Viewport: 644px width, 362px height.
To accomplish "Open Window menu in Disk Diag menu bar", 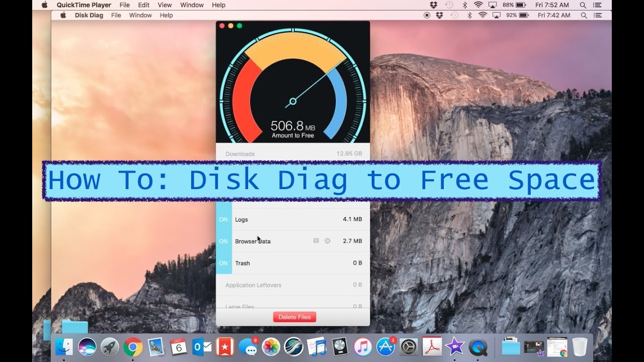I will tap(140, 15).
